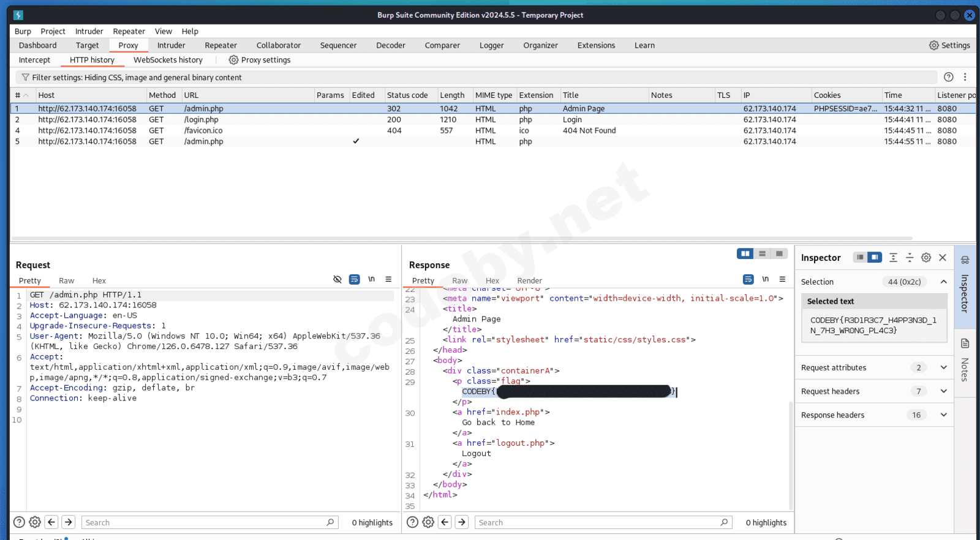Image resolution: width=980 pixels, height=540 pixels.
Task: Click the Proxy settings gear icon
Action: coord(233,60)
